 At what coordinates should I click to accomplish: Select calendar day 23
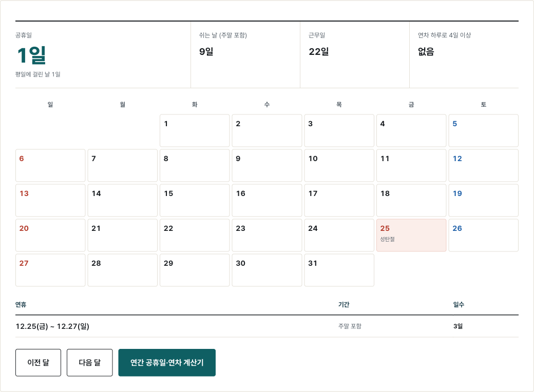click(x=267, y=235)
